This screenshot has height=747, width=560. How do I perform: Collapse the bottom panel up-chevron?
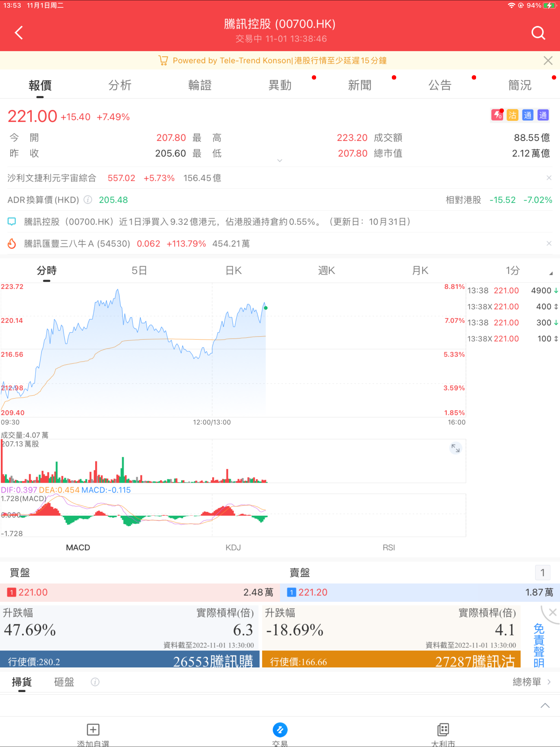pos(545,705)
